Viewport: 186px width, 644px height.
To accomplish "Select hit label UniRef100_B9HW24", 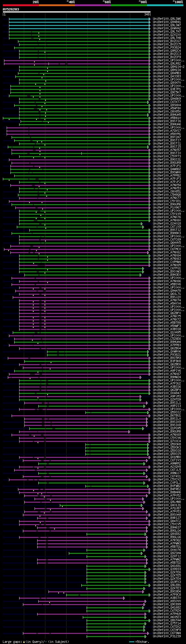I will point(167,377).
